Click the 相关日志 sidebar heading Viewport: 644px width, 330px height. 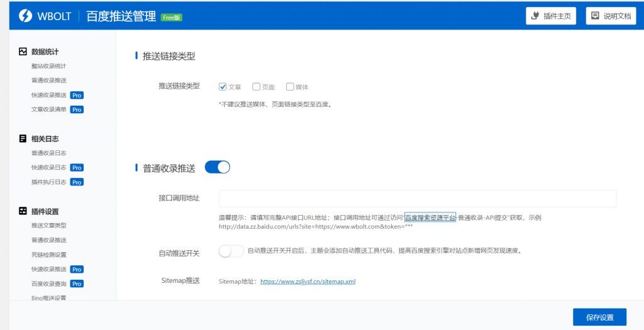coord(45,139)
